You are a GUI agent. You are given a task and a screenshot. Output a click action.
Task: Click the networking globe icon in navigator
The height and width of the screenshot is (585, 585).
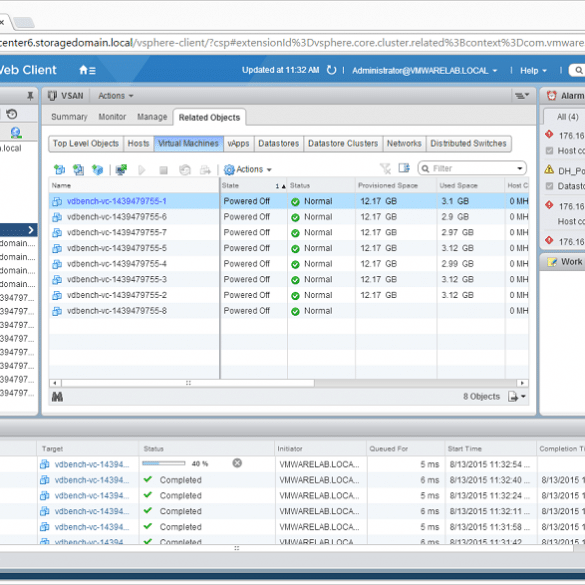click(16, 132)
